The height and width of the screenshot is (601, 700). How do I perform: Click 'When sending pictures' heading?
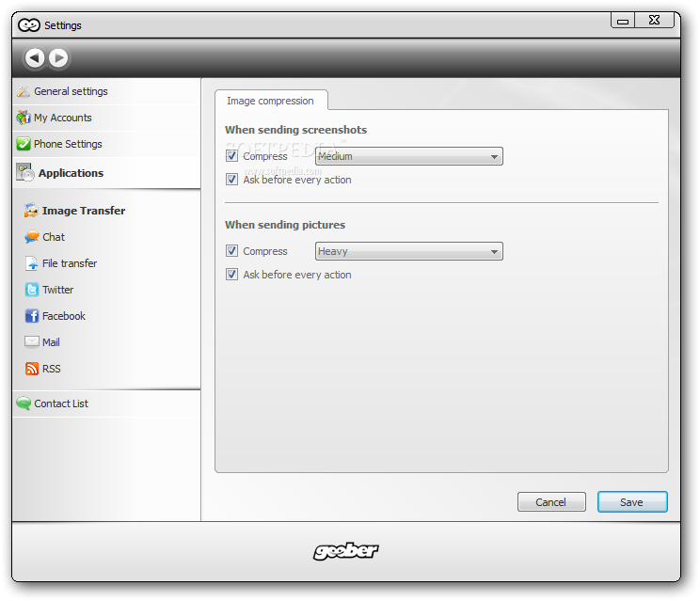(285, 225)
